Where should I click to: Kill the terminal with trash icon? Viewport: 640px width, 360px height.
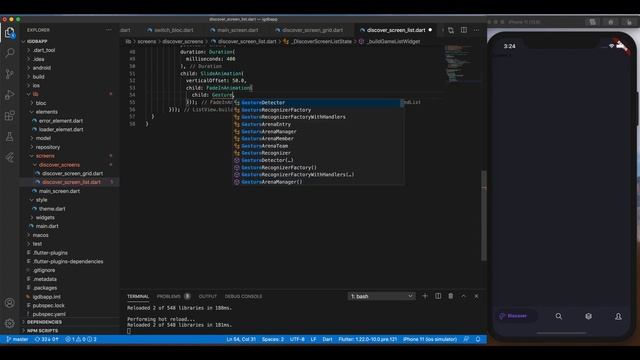451,296
